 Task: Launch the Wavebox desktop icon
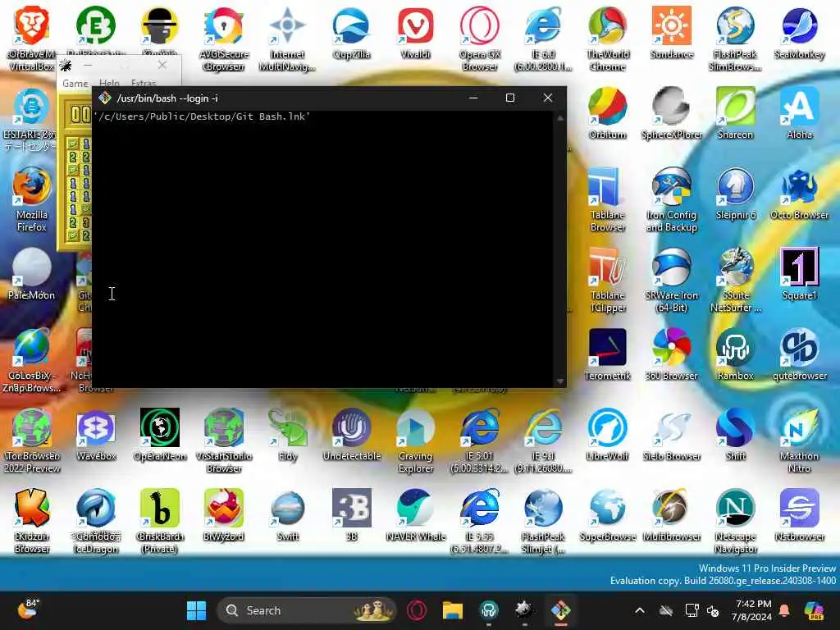96,435
